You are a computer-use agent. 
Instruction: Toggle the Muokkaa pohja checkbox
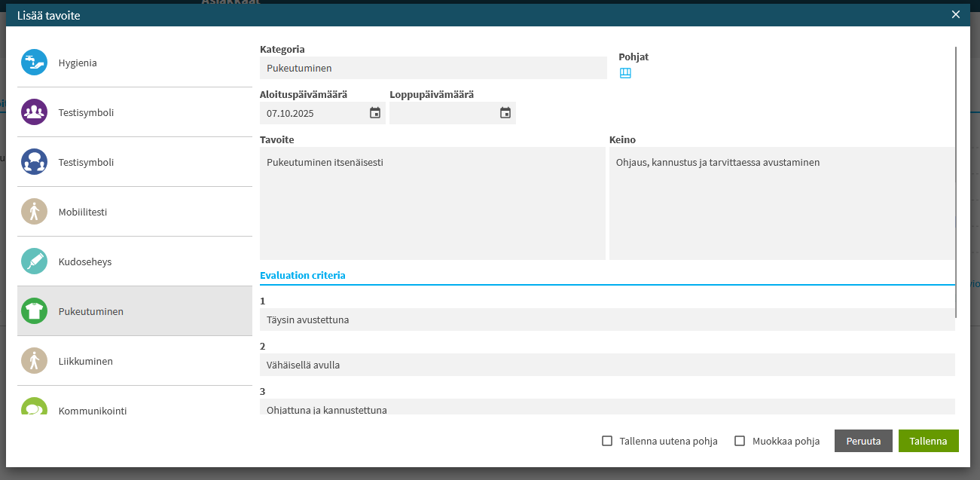740,441
